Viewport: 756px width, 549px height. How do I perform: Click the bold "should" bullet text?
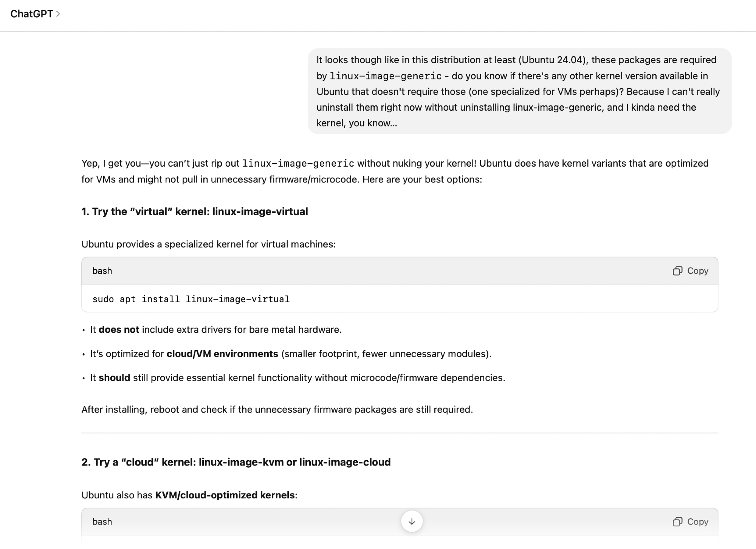114,378
